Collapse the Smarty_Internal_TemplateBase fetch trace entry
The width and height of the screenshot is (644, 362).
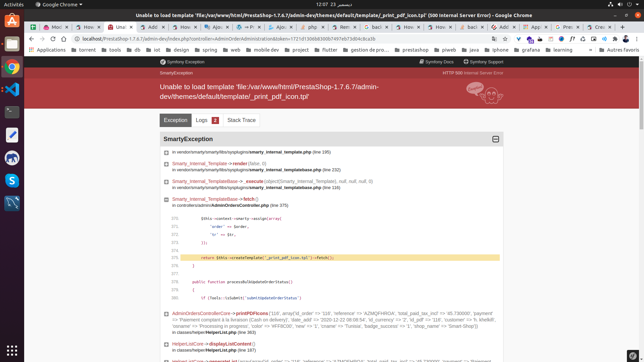166,200
